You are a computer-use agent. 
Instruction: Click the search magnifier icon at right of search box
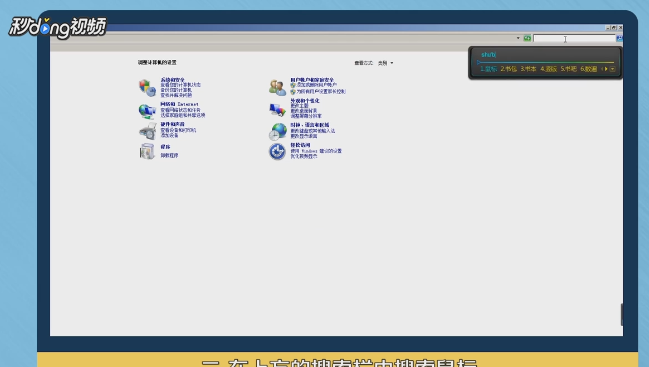619,38
